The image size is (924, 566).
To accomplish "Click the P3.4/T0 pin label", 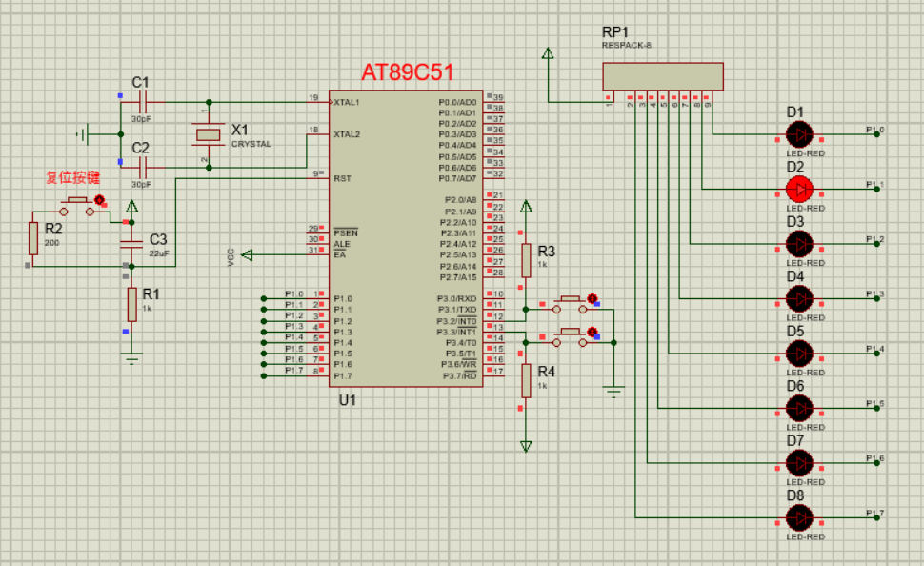I will 461,342.
